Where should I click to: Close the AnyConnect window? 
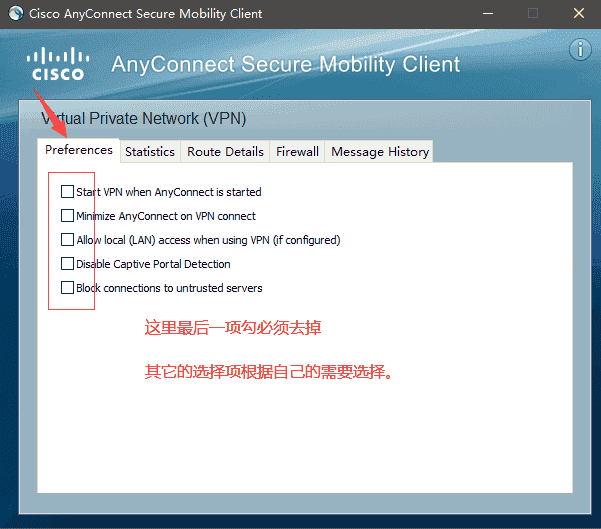[578, 14]
